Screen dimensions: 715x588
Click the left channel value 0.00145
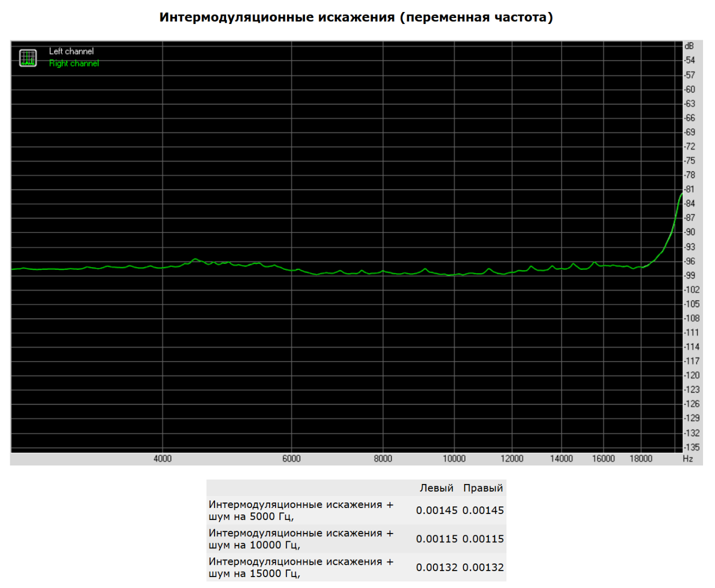(437, 511)
